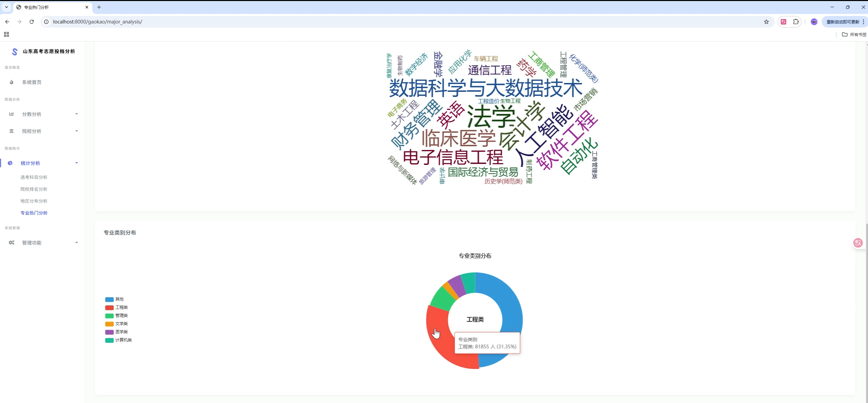The height and width of the screenshot is (403, 868).
Task: Click the 统计分析 pie chart icon
Action: 10,163
